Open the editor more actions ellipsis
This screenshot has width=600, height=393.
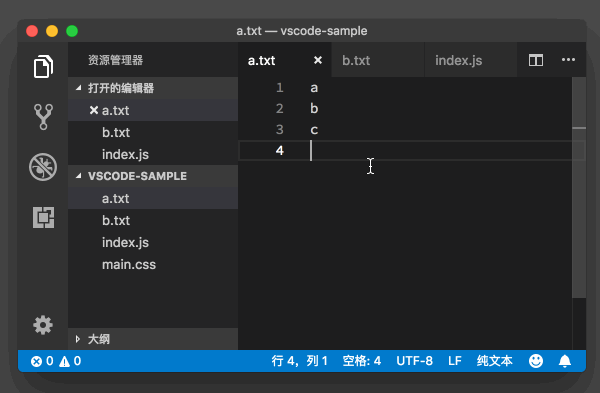tap(568, 60)
